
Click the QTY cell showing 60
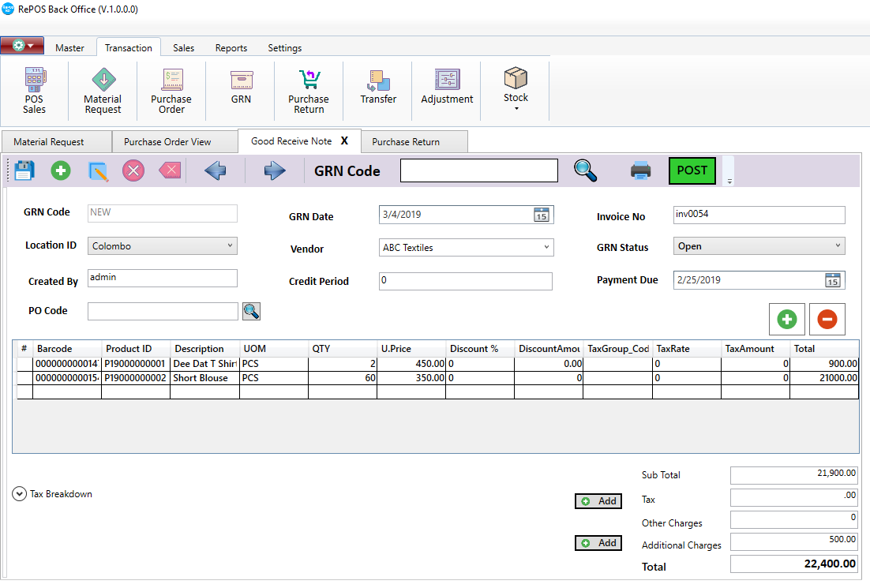click(343, 378)
